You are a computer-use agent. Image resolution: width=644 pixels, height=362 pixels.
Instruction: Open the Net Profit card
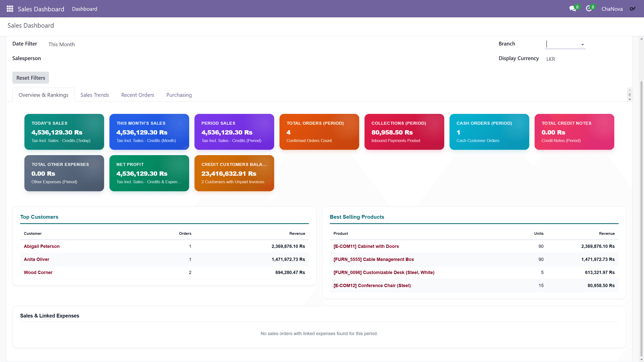(x=149, y=173)
